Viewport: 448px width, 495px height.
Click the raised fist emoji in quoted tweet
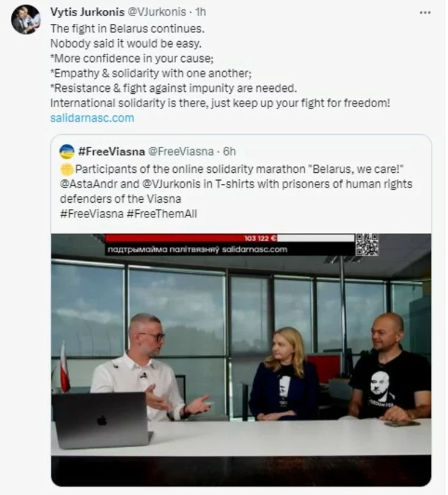click(x=67, y=169)
